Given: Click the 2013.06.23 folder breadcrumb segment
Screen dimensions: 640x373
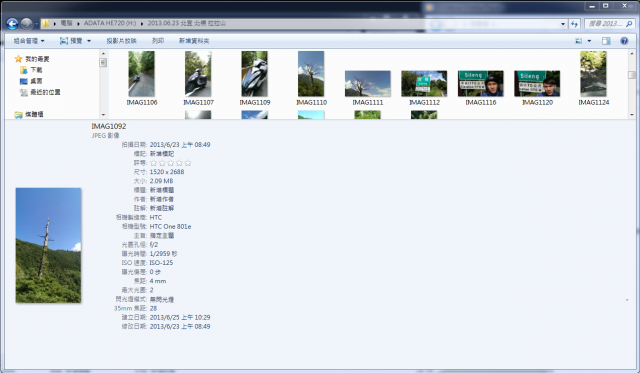Looking at the screenshot, I should 187,23.
